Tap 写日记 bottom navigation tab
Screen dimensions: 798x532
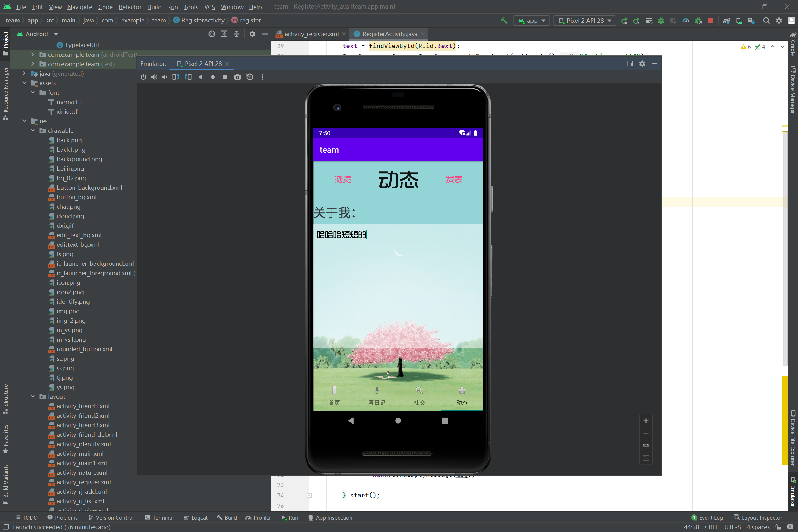tap(377, 396)
